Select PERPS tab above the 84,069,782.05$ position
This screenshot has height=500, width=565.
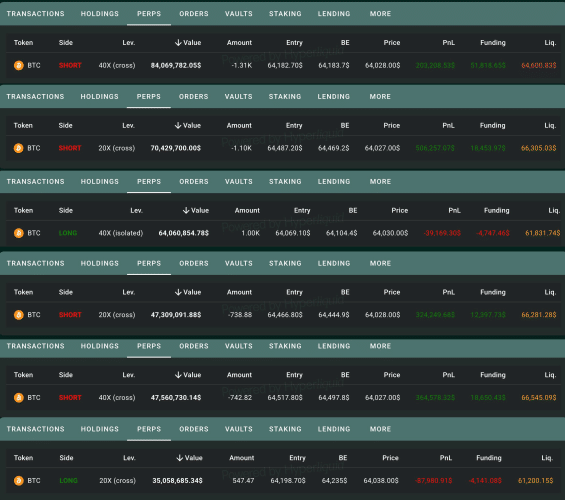(x=149, y=14)
